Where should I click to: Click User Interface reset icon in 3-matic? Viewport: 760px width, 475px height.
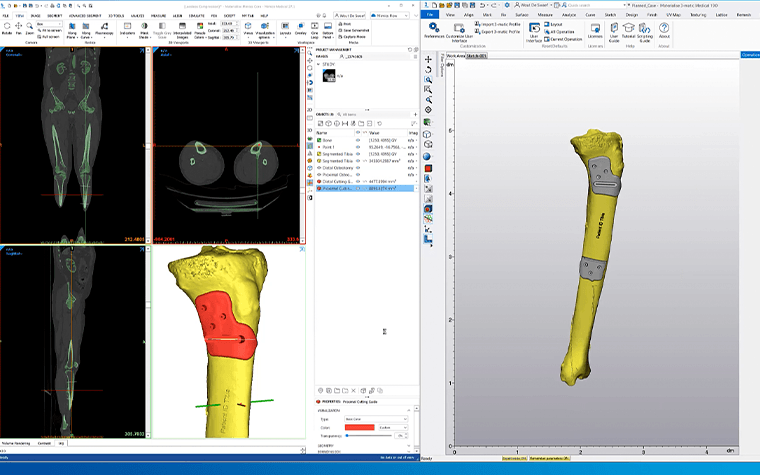click(x=534, y=32)
